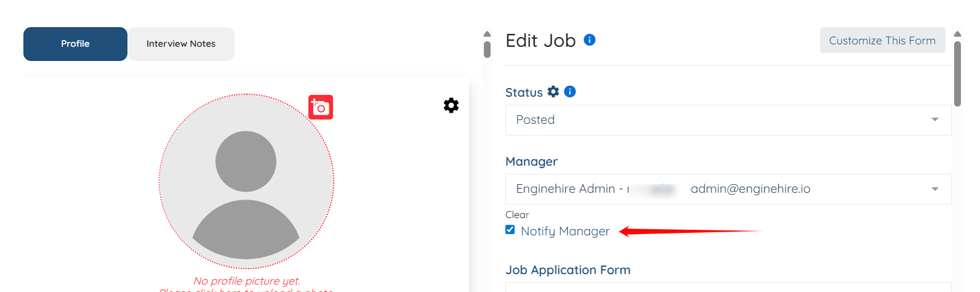
Task: Click the info icon next to Status
Action: click(570, 92)
